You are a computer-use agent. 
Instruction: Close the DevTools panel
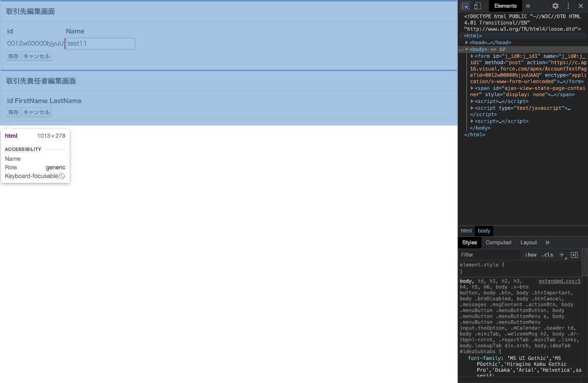click(580, 6)
